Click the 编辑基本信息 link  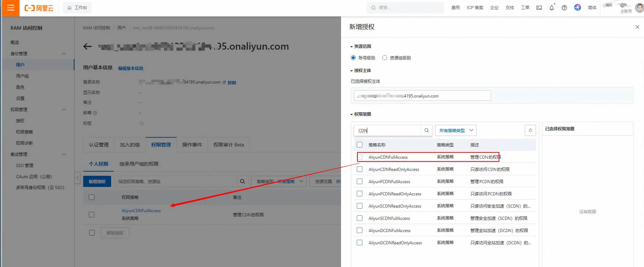tap(131, 68)
